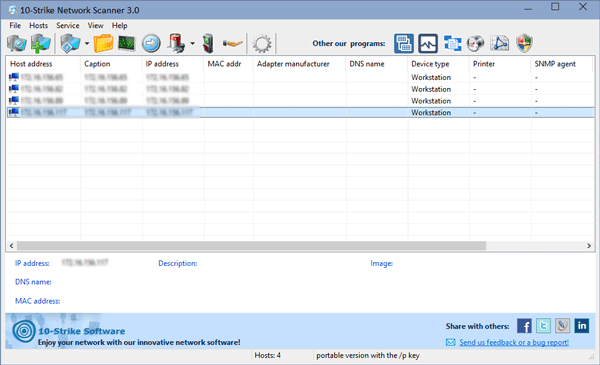Sort by Printer column header
The width and height of the screenshot is (600, 365).
click(500, 64)
